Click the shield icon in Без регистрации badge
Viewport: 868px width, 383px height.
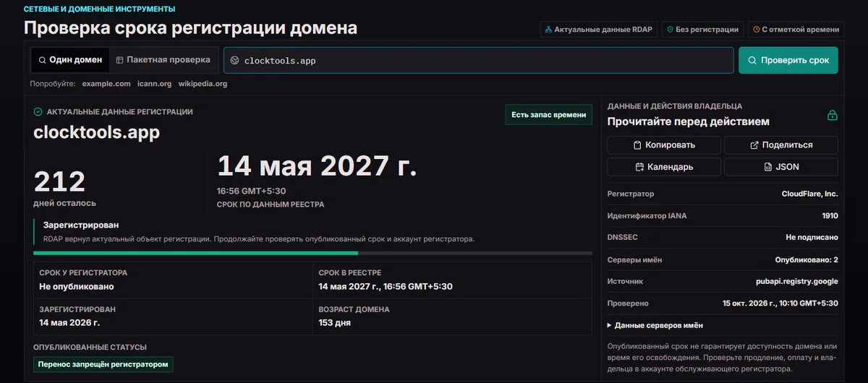(x=671, y=30)
